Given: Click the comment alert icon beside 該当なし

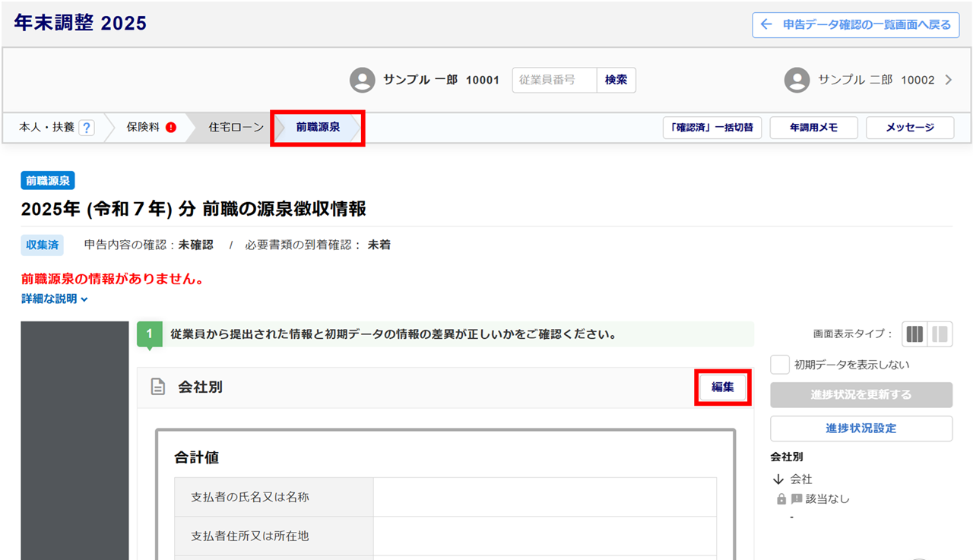Looking at the screenshot, I should (x=797, y=499).
